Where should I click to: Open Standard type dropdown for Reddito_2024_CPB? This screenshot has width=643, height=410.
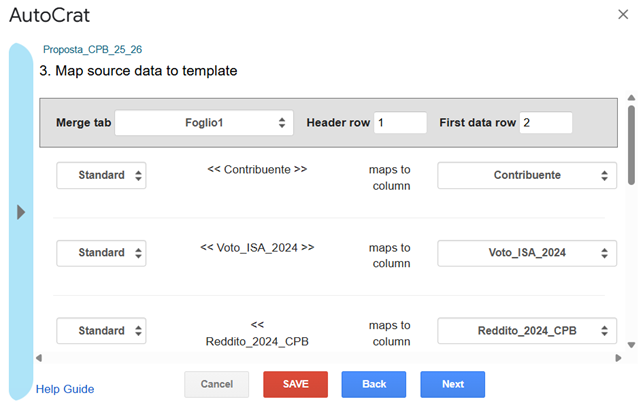pos(101,330)
